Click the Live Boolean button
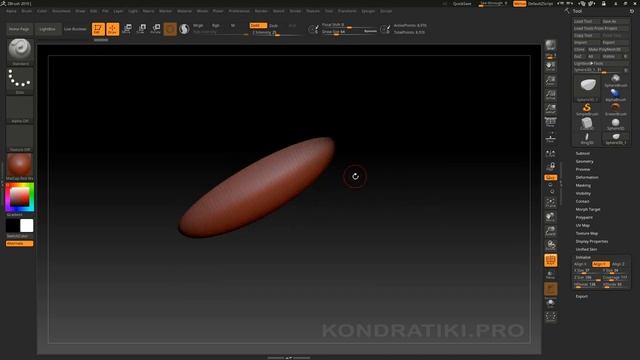Screen dimensions: 640x360 point(75,29)
